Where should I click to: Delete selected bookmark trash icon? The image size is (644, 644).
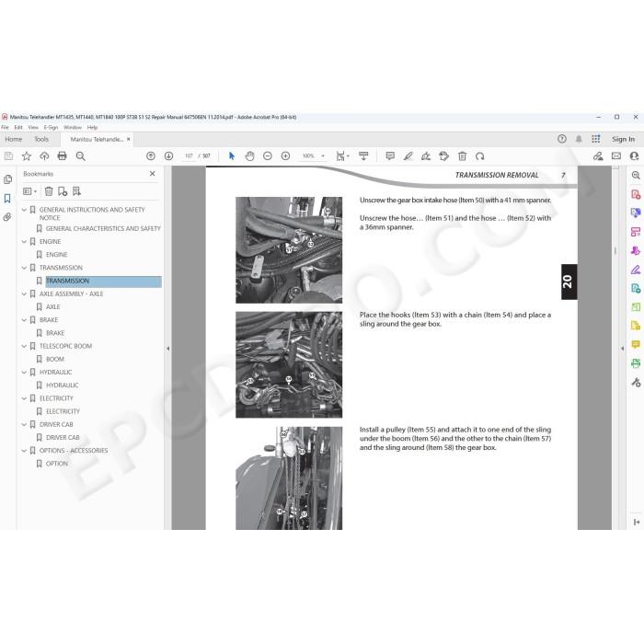coord(49,191)
